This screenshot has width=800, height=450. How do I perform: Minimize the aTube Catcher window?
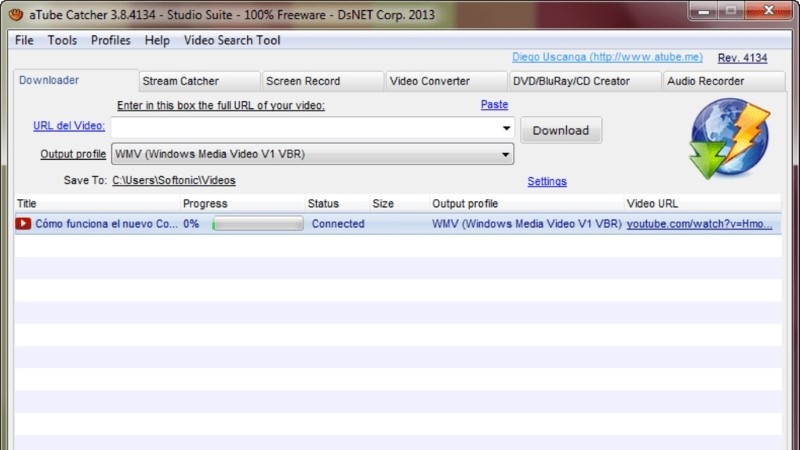704,10
